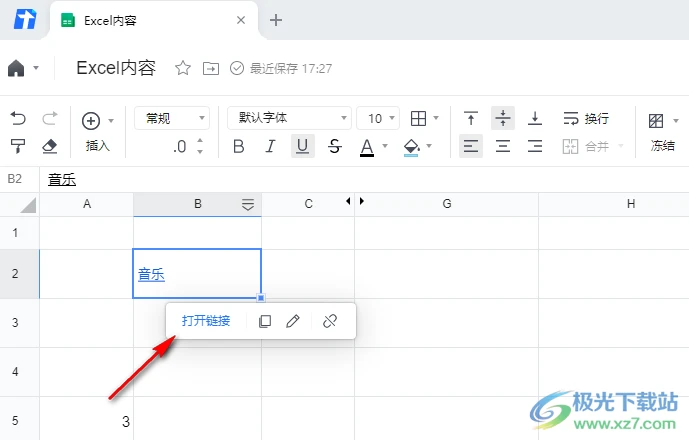Open column B filter menu icon
This screenshot has width=689, height=440.
point(248,204)
